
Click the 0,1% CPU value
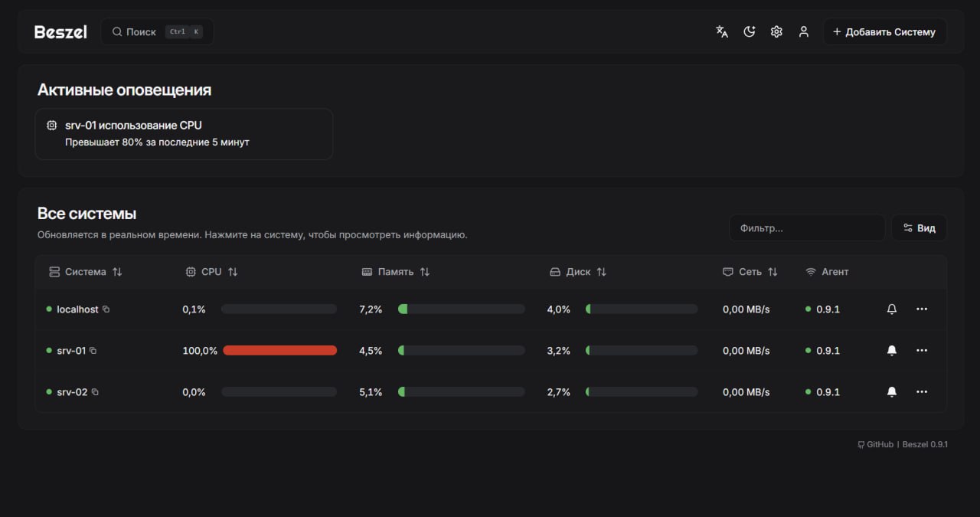194,309
